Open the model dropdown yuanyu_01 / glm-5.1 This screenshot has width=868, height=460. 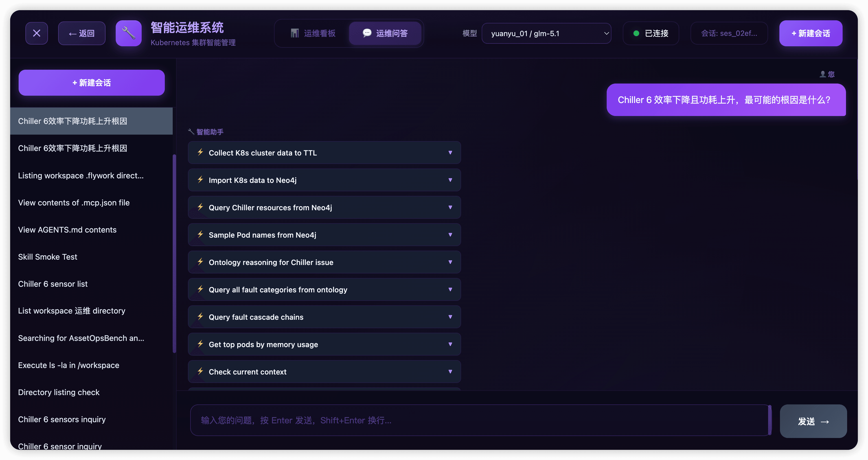click(x=546, y=33)
